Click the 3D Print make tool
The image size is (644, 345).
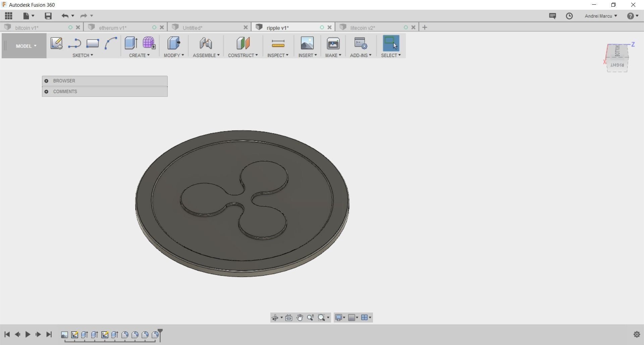coord(333,43)
